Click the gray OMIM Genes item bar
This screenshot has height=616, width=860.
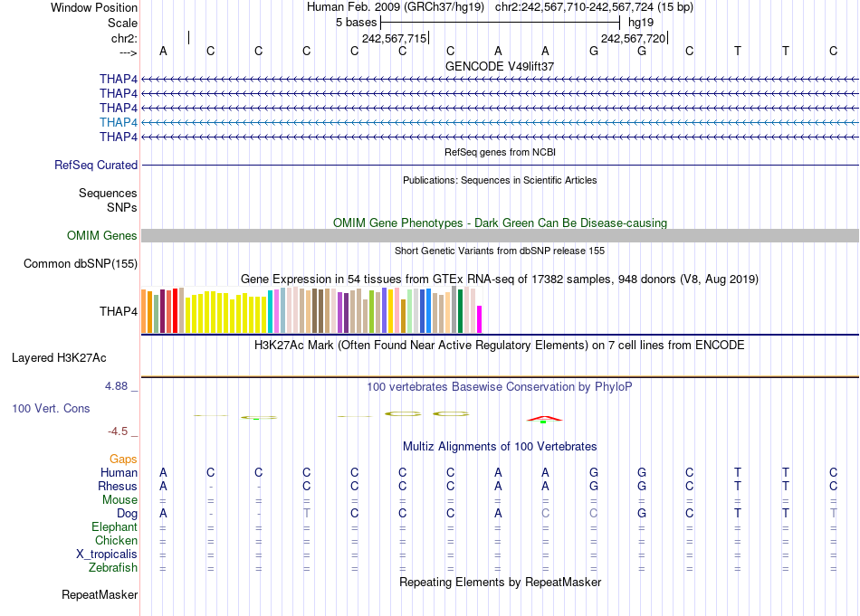click(x=500, y=236)
